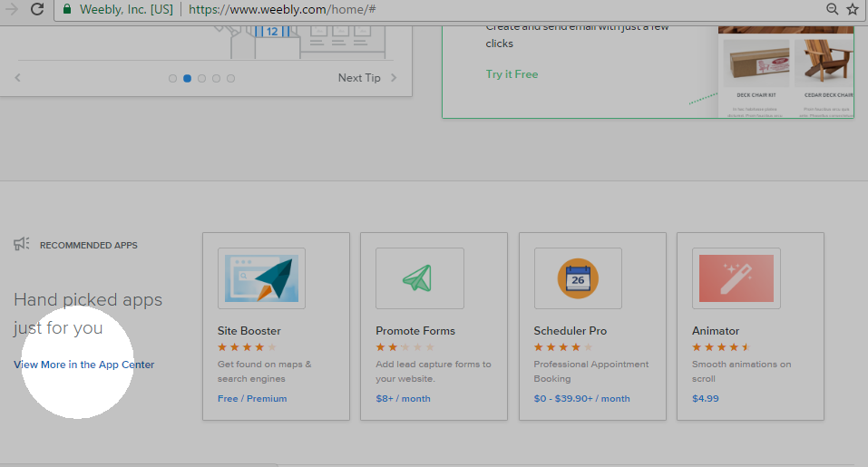Click the $4.99 Animator price

coord(706,398)
